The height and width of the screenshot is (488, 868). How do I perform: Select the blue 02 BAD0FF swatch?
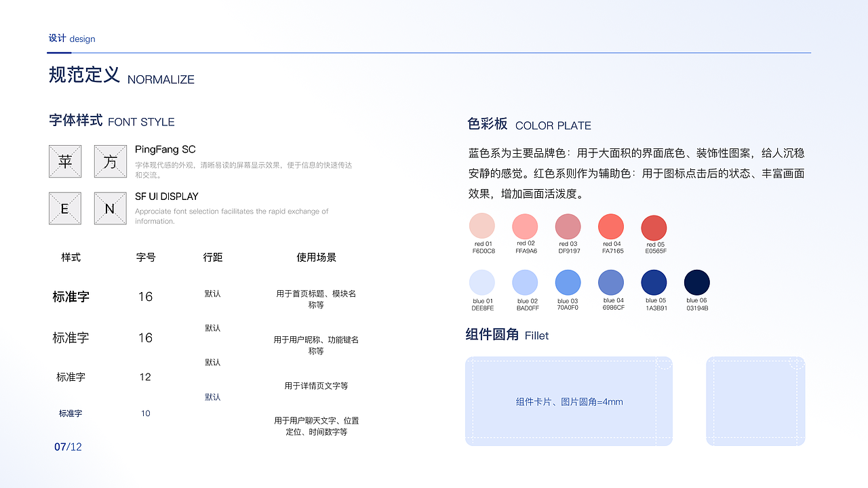[525, 283]
